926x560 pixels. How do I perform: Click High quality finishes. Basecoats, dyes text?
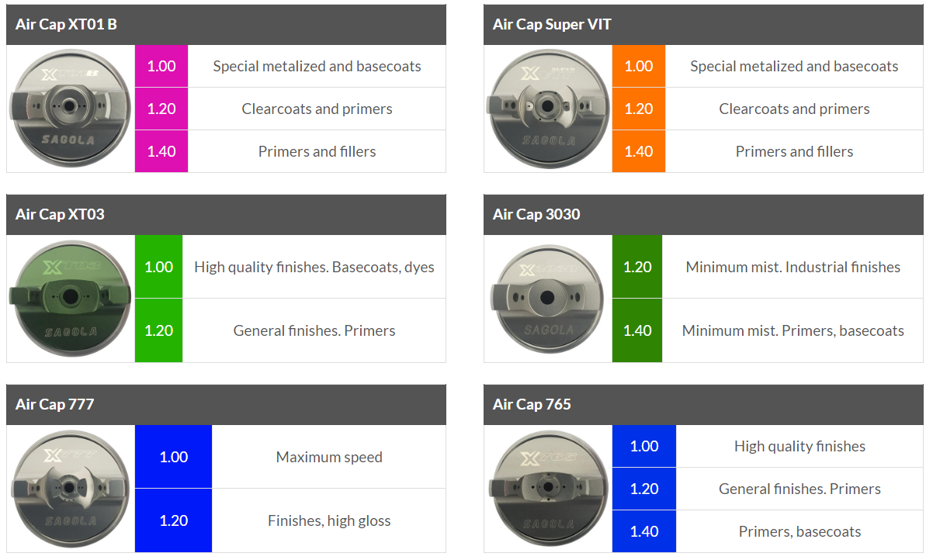(314, 267)
